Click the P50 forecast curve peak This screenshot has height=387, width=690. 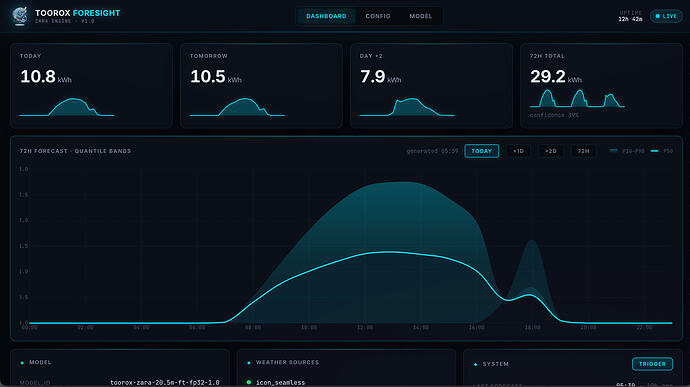coord(389,252)
